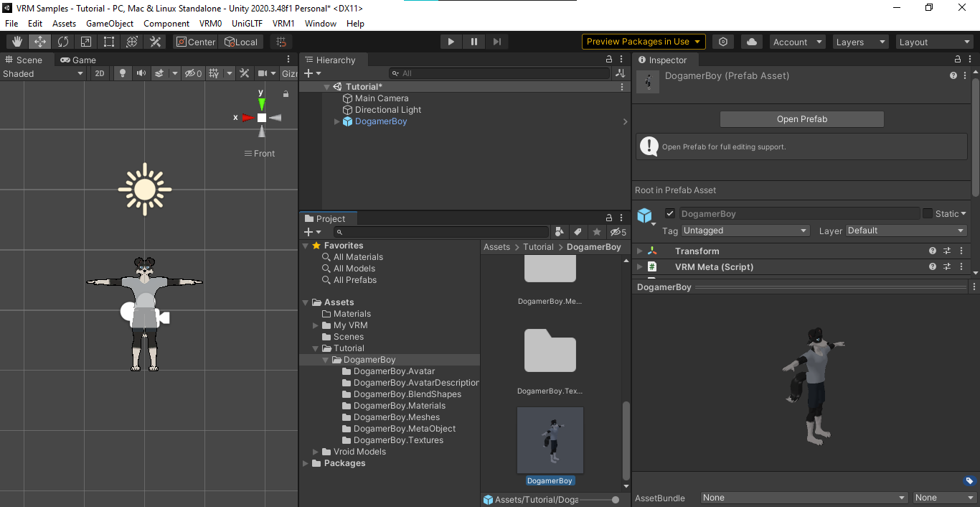Toggle hidden objects visibility in Scene
The height and width of the screenshot is (507, 980).
click(193, 73)
